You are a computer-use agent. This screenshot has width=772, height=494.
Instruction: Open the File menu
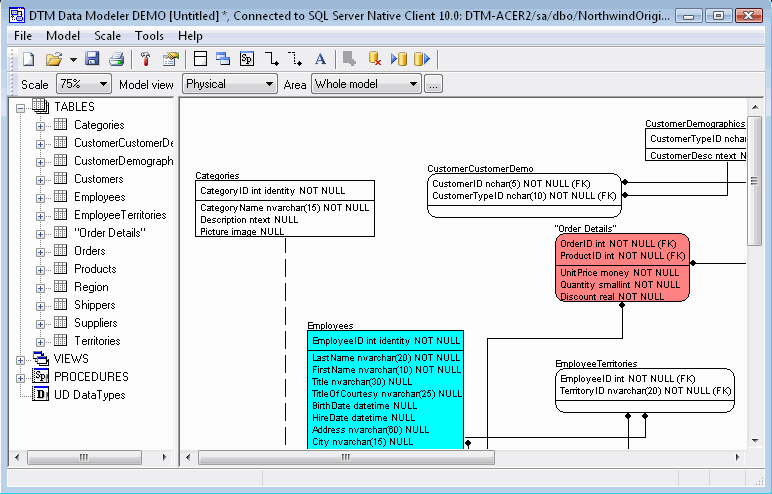[23, 36]
